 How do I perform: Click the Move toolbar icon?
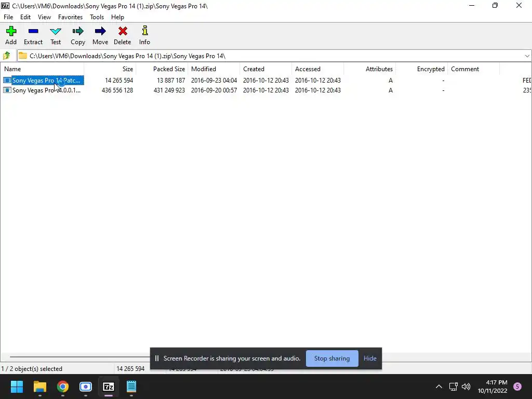click(100, 31)
